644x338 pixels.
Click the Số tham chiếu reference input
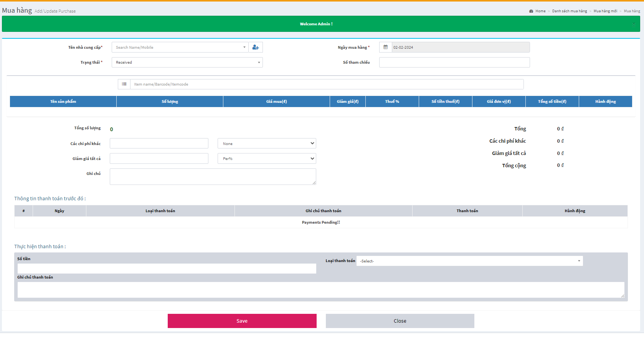(454, 62)
